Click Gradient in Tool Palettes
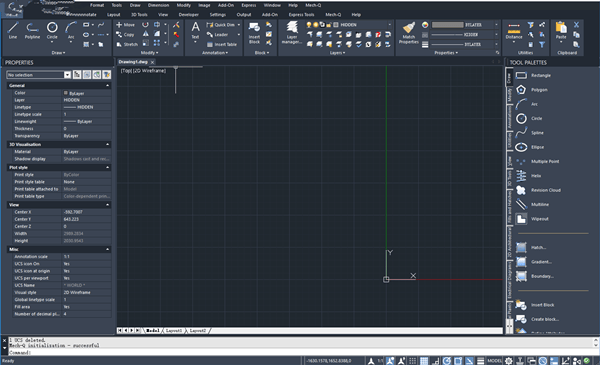The height and width of the screenshot is (365, 600). pos(534,262)
